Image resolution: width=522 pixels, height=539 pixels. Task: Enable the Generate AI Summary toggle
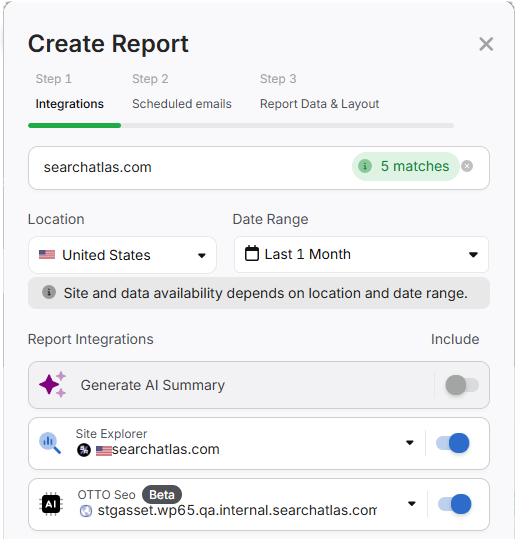462,385
